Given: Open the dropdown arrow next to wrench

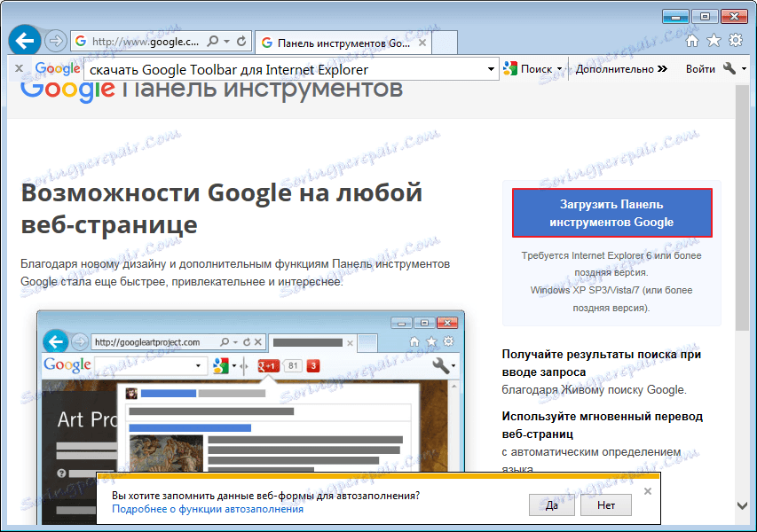Looking at the screenshot, I should (x=744, y=69).
